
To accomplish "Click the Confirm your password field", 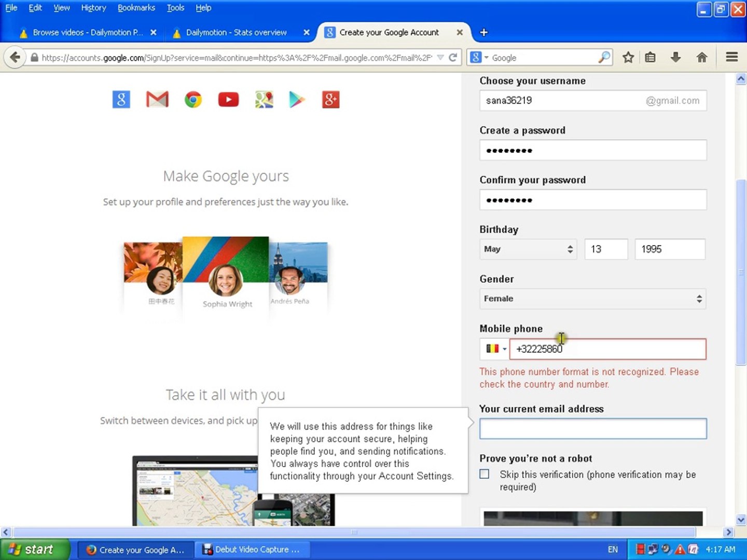I will [593, 200].
